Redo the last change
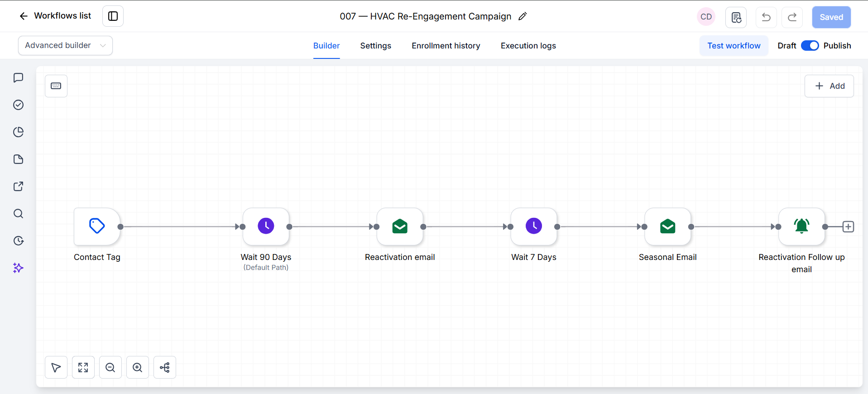The width and height of the screenshot is (868, 394). click(x=792, y=17)
